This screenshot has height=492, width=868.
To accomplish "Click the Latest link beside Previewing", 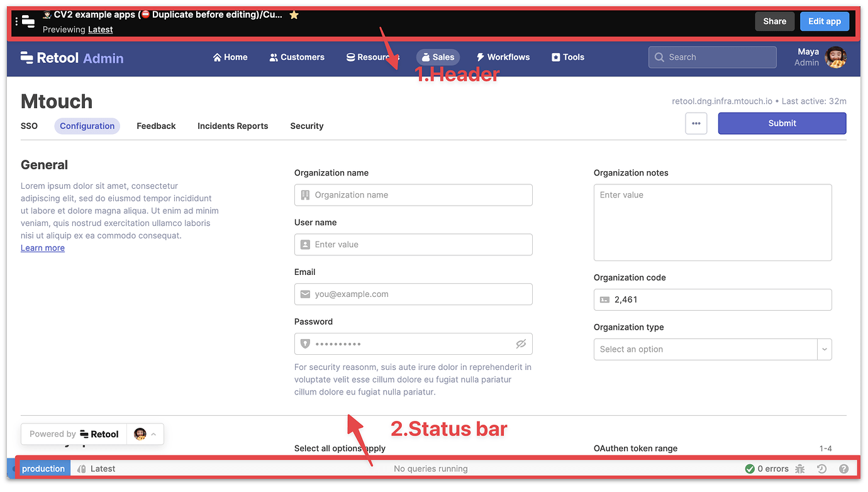I will (x=101, y=30).
